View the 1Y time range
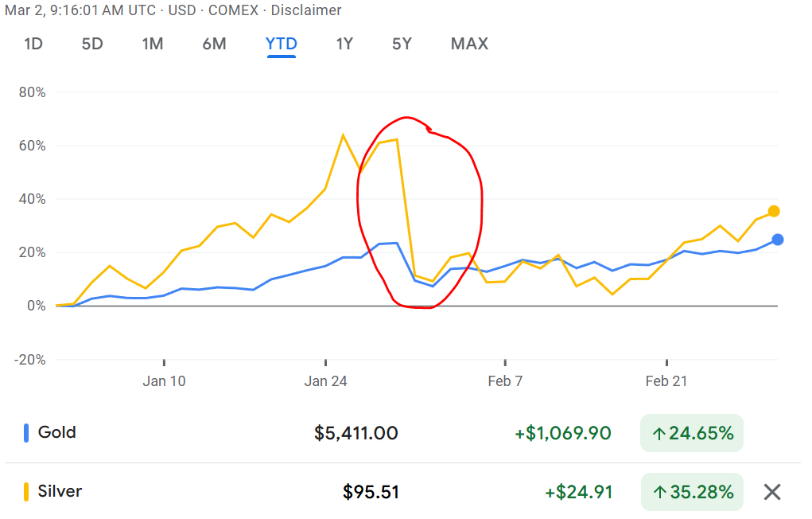The width and height of the screenshot is (812, 519). 344,44
